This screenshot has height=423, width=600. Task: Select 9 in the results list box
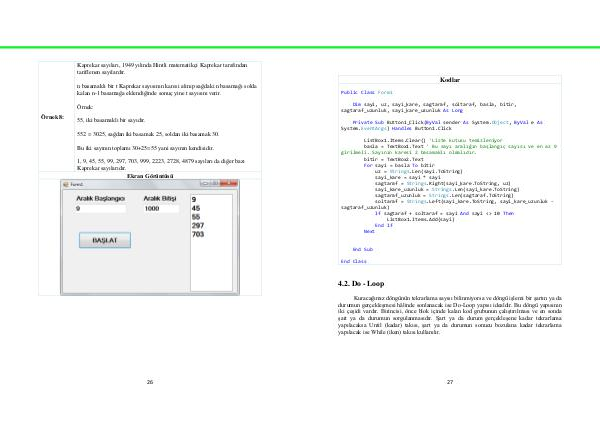point(194,201)
